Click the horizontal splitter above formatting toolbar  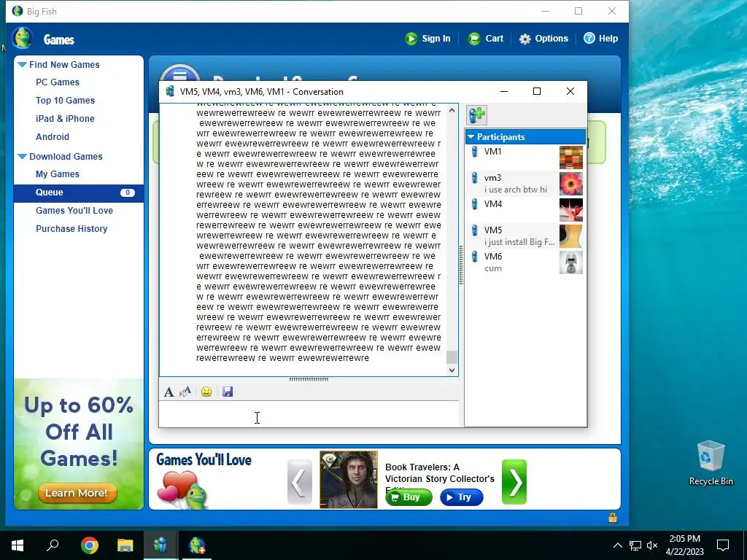click(x=309, y=379)
